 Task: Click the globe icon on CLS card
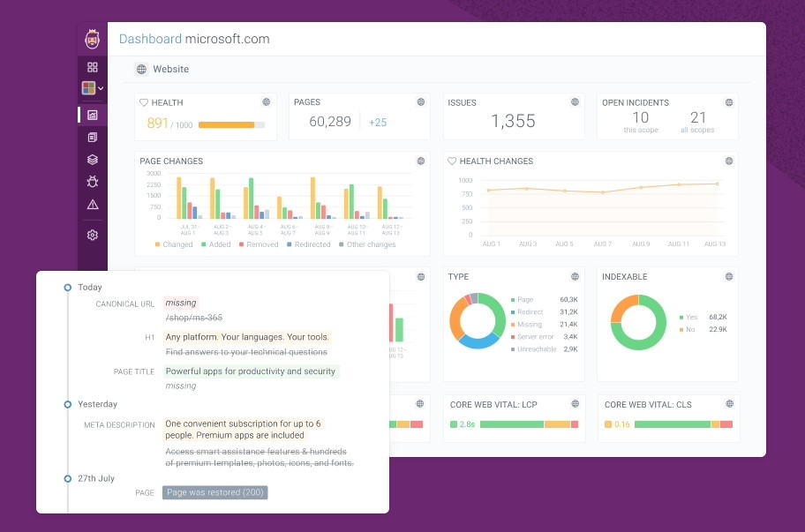point(729,404)
